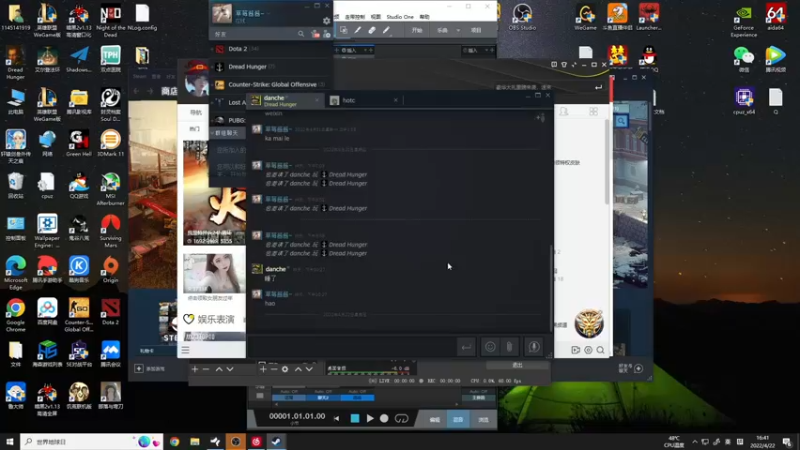Image resolution: width=800 pixels, height=450 pixels.
Task: Open MSI Afterburner desktop icon
Action: (110, 190)
